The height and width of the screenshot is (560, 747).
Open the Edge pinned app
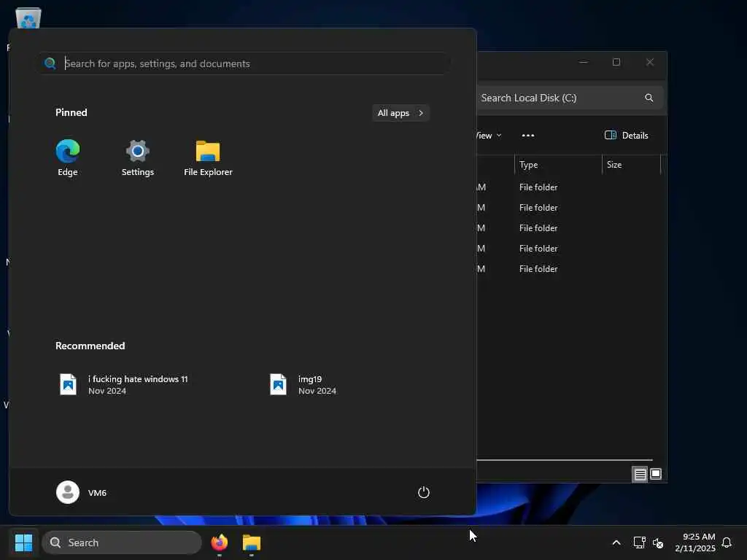[68, 157]
